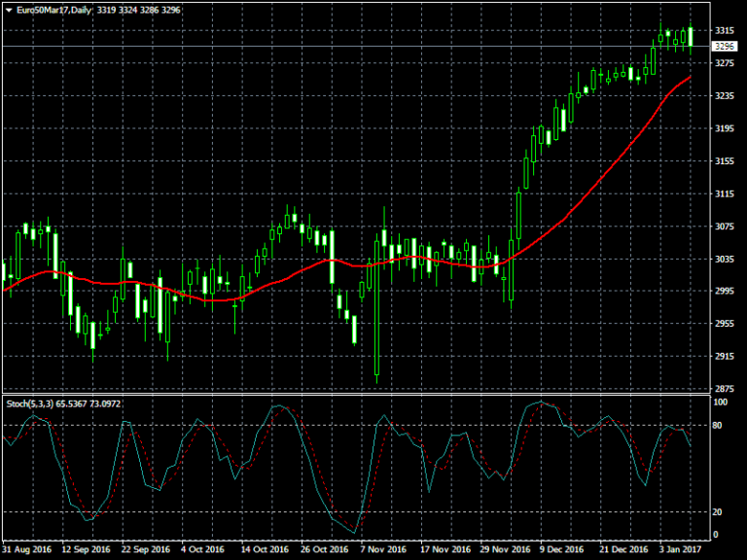Click the 3275 price scale label
This screenshot has width=747, height=560.
coord(724,63)
